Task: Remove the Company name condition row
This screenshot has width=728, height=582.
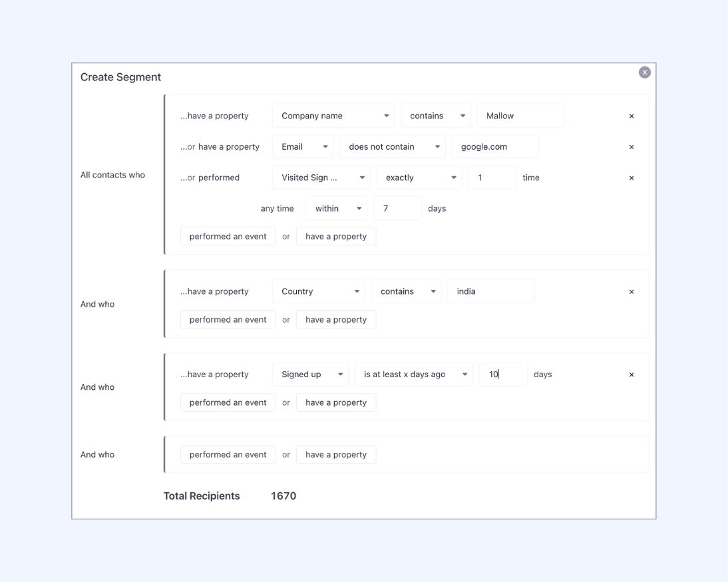Action: click(632, 116)
